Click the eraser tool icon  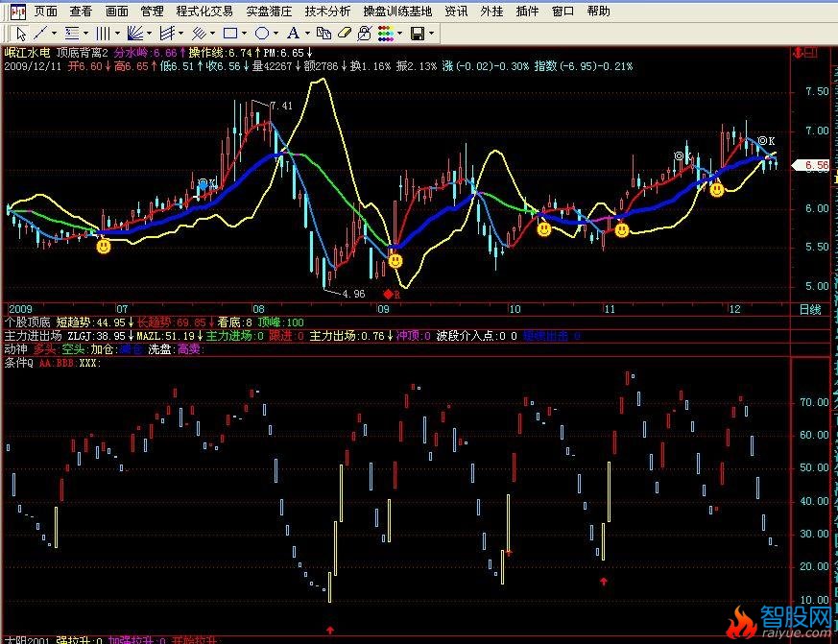click(x=343, y=34)
